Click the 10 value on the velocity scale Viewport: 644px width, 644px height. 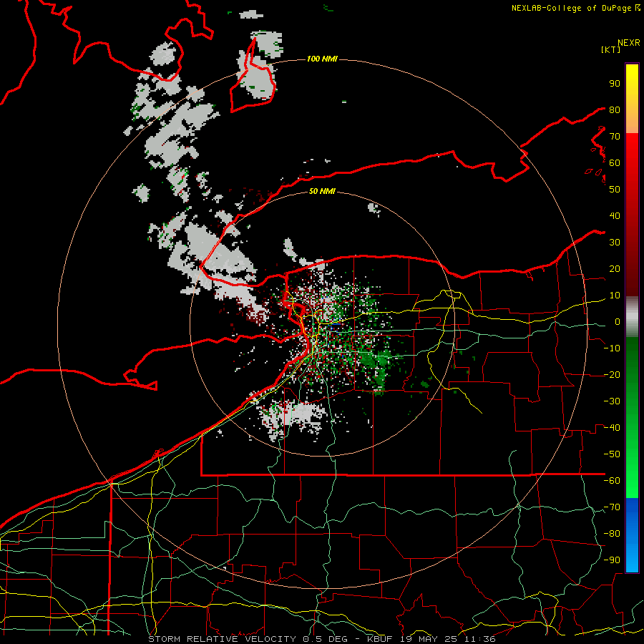click(x=615, y=296)
